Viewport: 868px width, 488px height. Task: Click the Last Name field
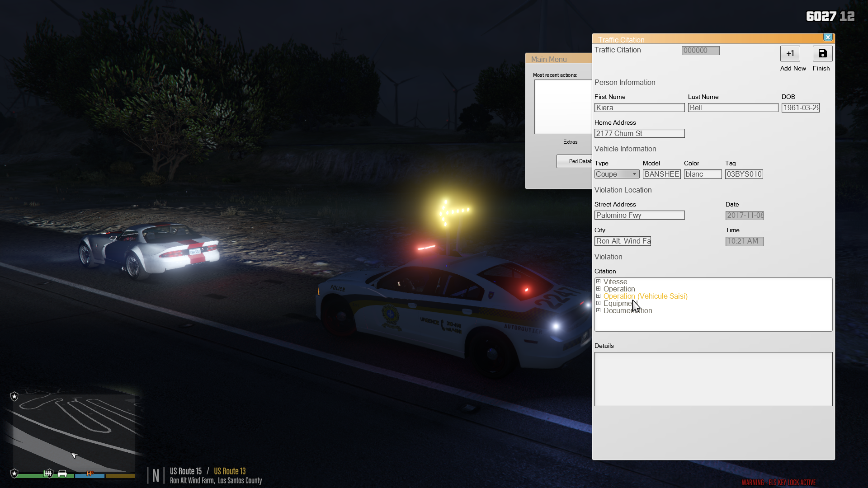(732, 108)
